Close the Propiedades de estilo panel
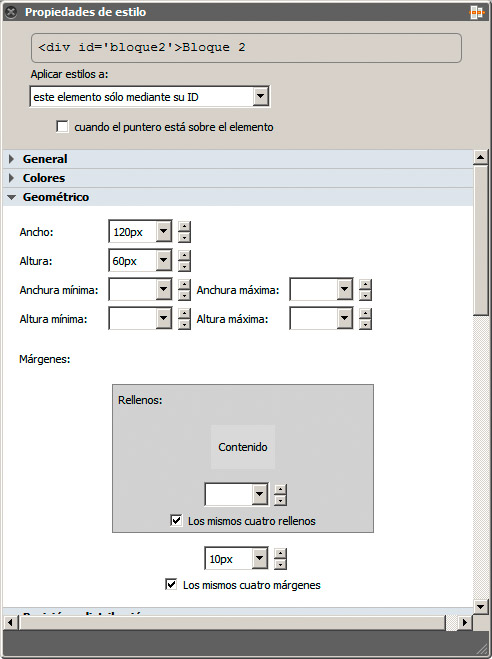Viewport: 492px width, 659px height. point(11,12)
